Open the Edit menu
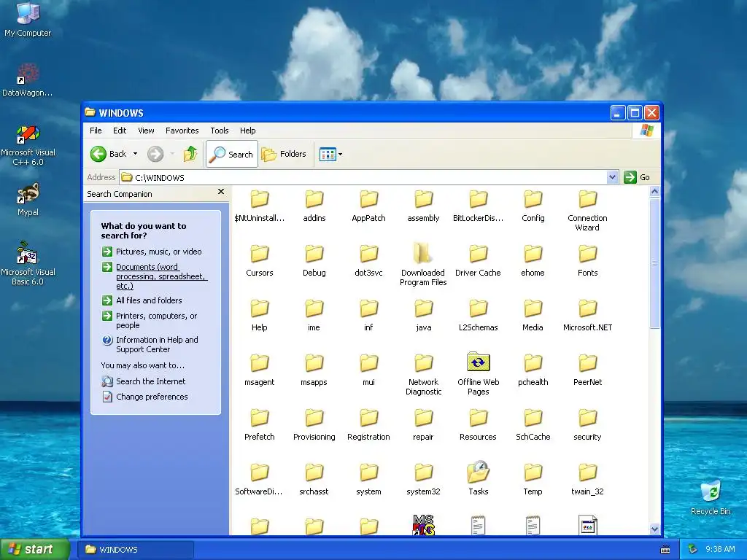The height and width of the screenshot is (560, 747). point(120,131)
